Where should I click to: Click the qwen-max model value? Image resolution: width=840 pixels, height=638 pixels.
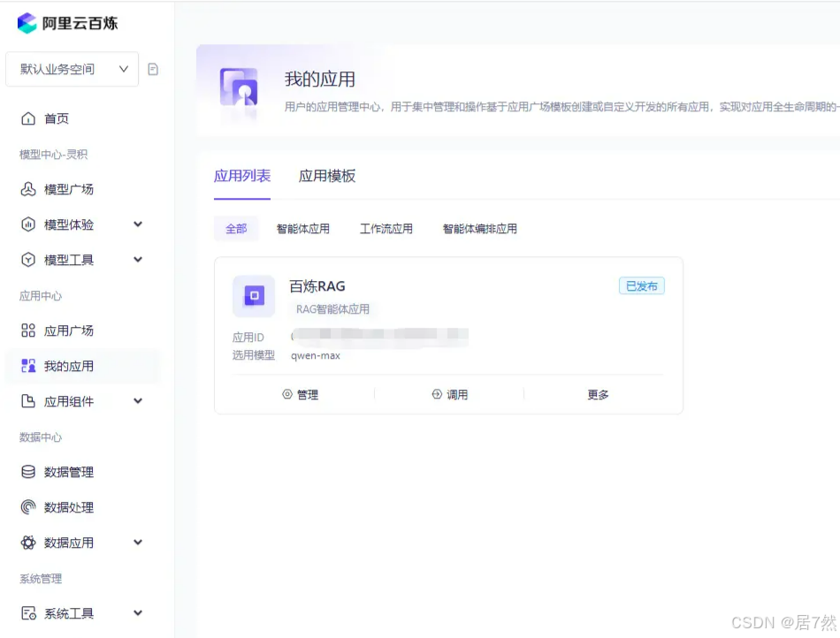click(x=316, y=355)
